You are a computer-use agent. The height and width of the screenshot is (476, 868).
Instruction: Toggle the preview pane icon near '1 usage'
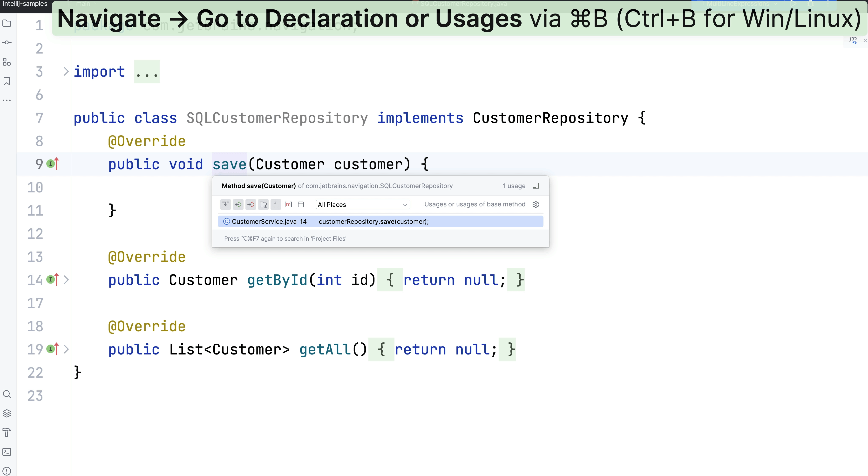pos(536,186)
